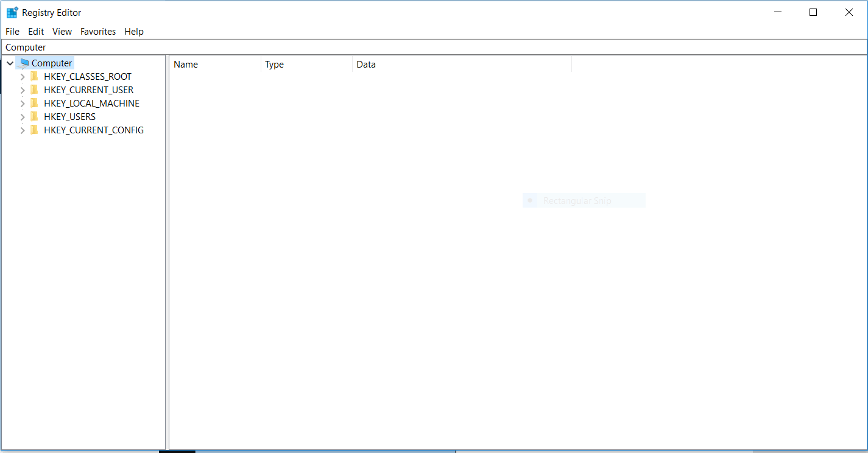Click the HKEY_CURRENT_CONFIG folder icon
The image size is (868, 453).
tap(34, 130)
